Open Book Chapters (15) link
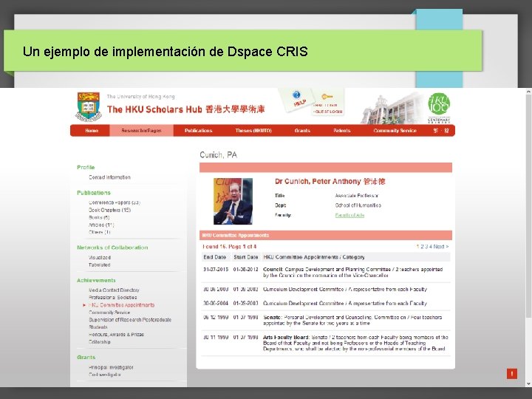The width and height of the screenshot is (532, 399). click(x=109, y=210)
